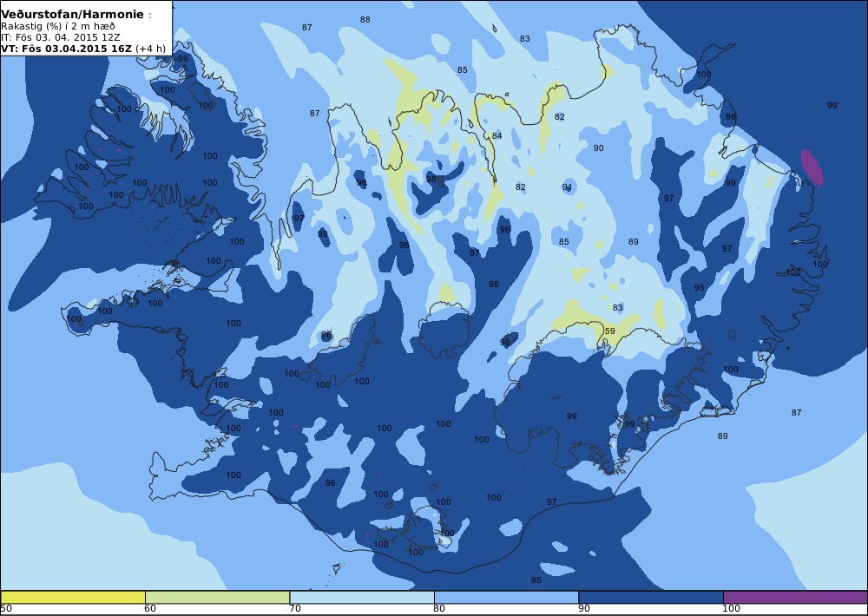Click the 90 humidity value on the map

(x=598, y=147)
